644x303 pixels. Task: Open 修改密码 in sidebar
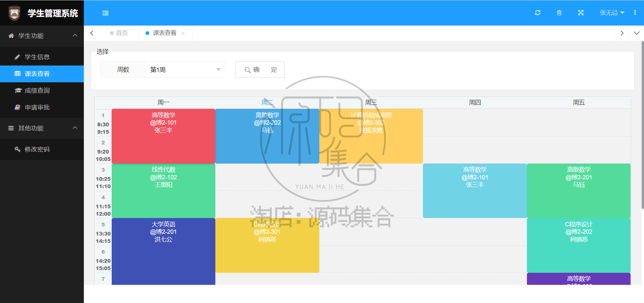(42, 149)
